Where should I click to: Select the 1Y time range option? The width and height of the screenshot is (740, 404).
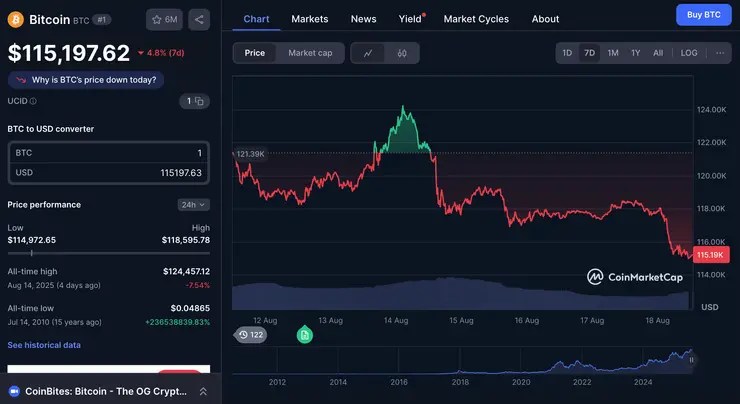(635, 53)
